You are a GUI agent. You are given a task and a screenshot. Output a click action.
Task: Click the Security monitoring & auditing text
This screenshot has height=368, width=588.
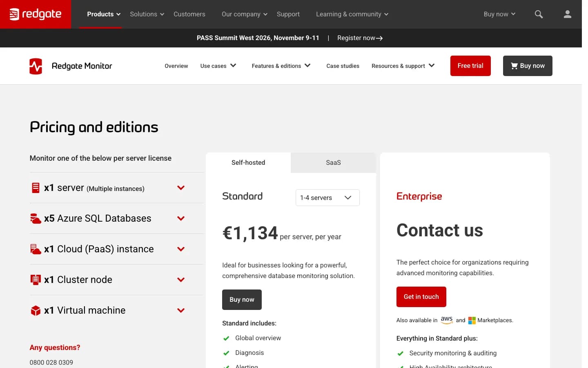pyautogui.click(x=453, y=353)
